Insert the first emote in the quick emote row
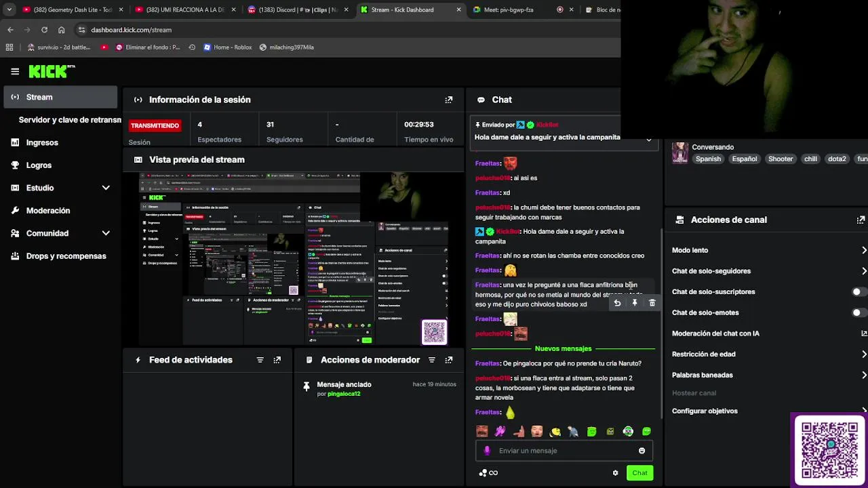Image resolution: width=868 pixels, height=488 pixels. pyautogui.click(x=481, y=431)
